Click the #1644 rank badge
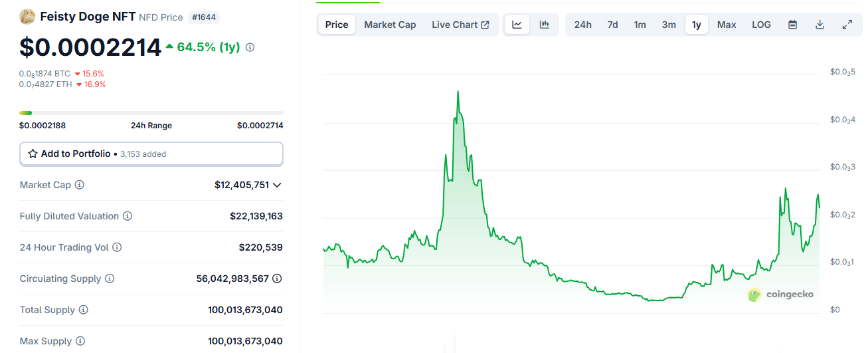Screen dimensions: 868x353 (x=205, y=17)
